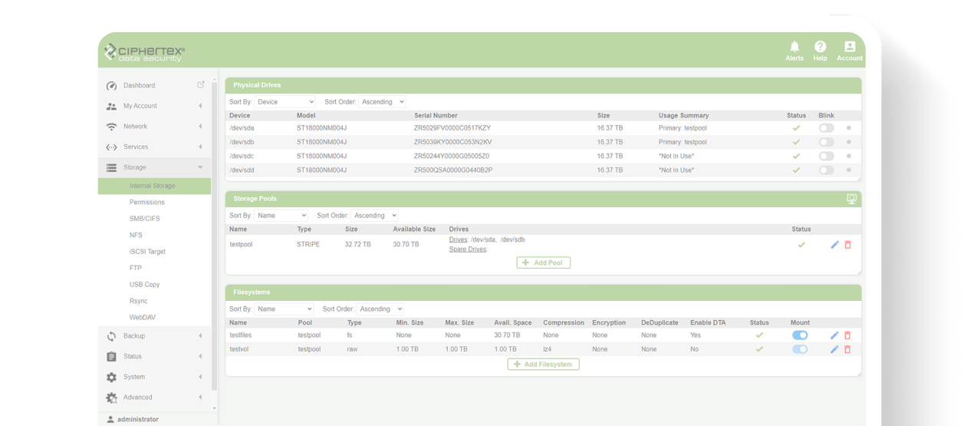Open SMB/CIFS settings
The height and width of the screenshot is (426, 980).
coord(144,219)
